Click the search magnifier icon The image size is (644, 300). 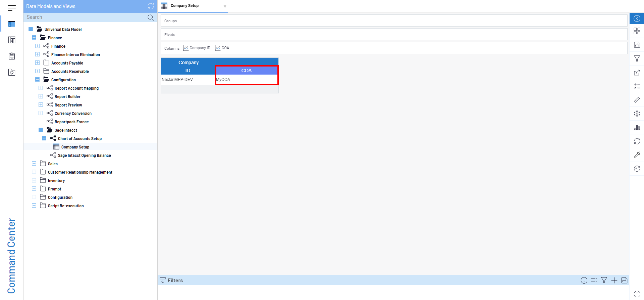tap(151, 17)
